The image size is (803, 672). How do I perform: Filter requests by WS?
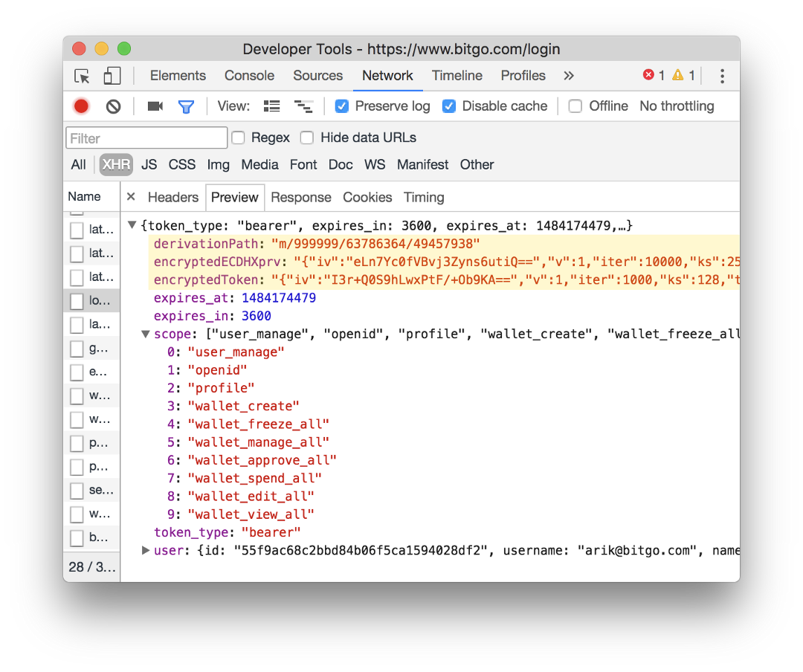pos(374,164)
